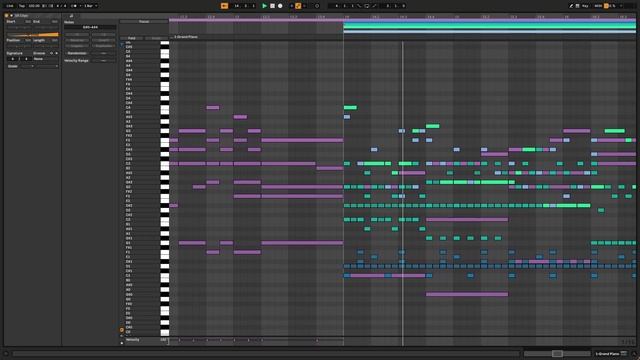Click the Set button next to Length
The height and width of the screenshot is (360, 640).
[54, 40]
